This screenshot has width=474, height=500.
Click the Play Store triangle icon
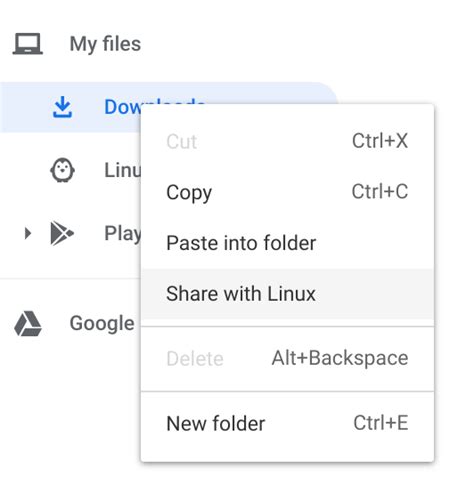(62, 233)
